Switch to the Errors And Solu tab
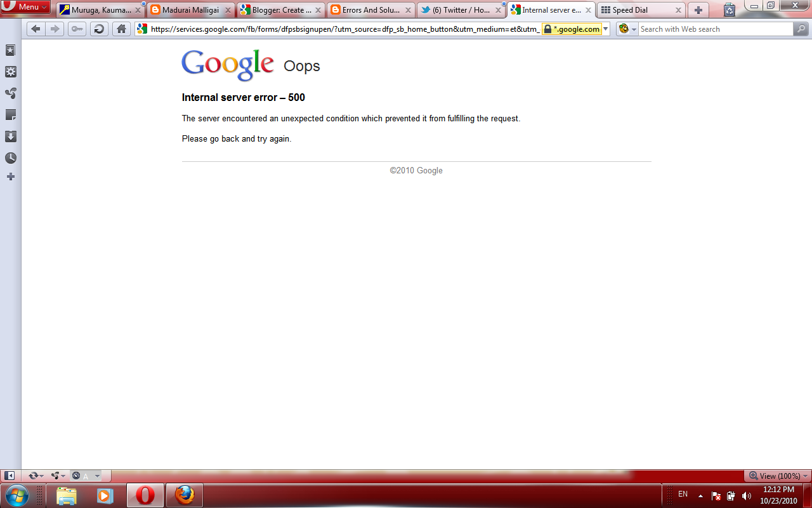 pyautogui.click(x=370, y=10)
